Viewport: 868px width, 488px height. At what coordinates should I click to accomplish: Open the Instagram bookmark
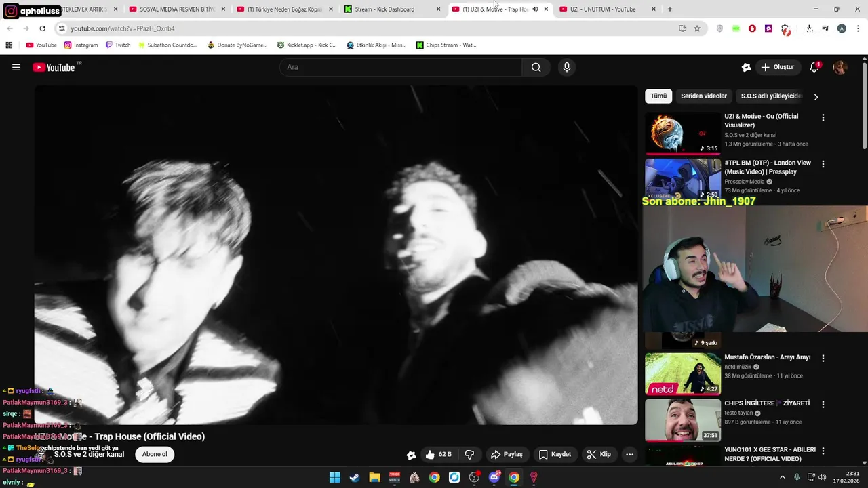click(81, 45)
